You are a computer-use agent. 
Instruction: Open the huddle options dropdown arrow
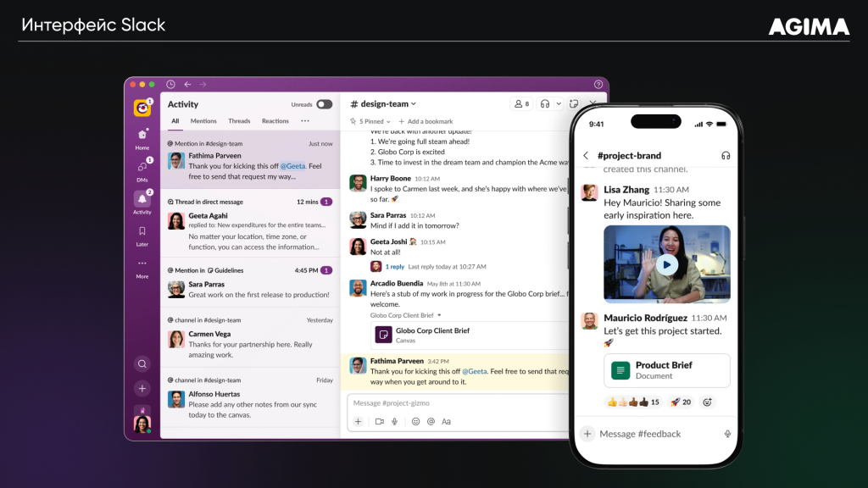click(x=559, y=104)
